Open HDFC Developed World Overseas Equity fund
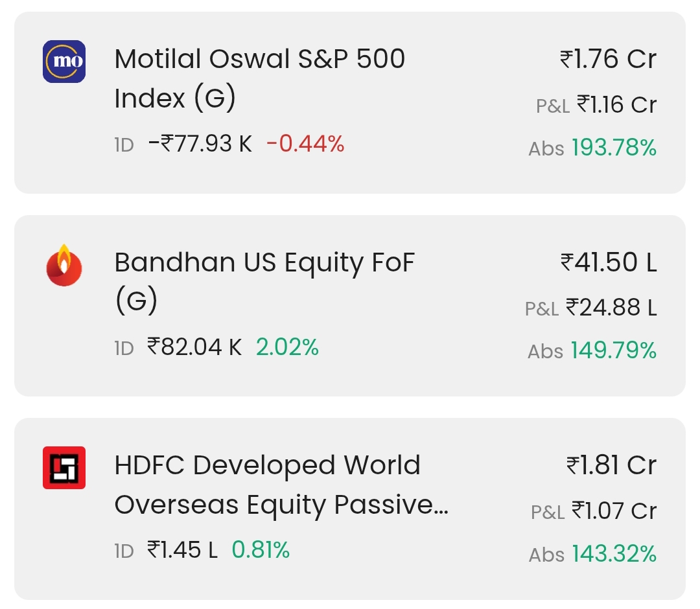 pyautogui.click(x=281, y=485)
